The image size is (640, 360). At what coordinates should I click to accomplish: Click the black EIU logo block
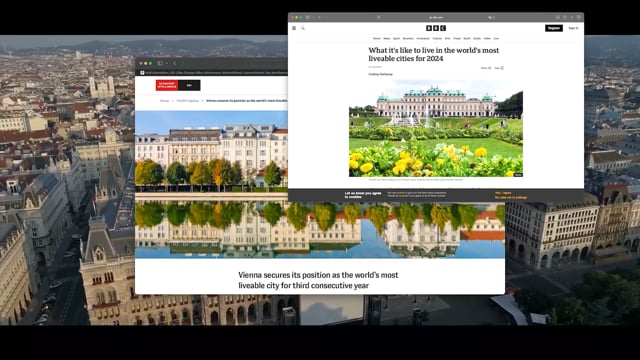coord(189,85)
